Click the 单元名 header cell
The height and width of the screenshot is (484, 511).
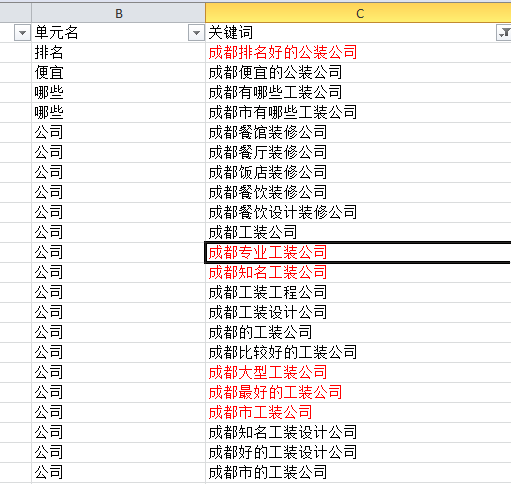tap(119, 33)
